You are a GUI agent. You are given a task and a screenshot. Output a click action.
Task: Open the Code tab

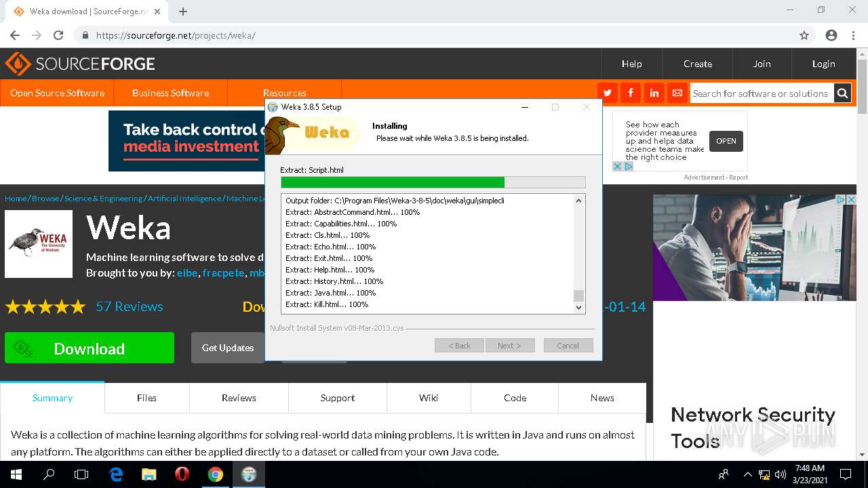(515, 398)
